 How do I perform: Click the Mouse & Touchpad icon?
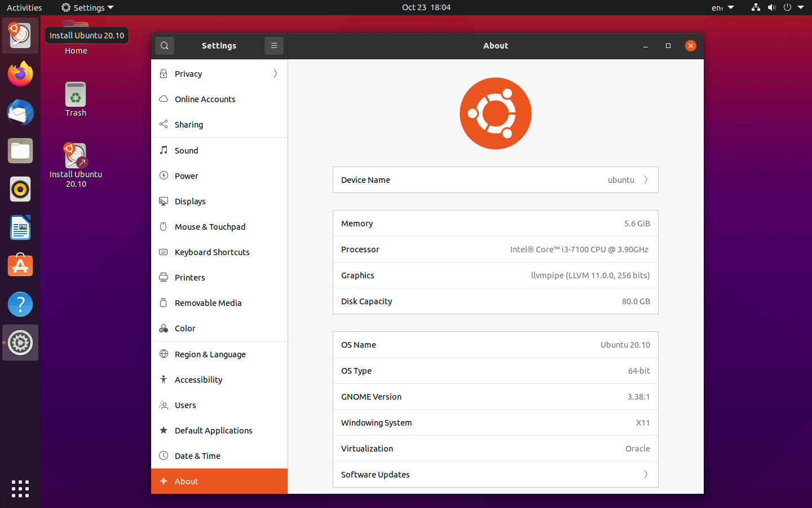tap(164, 226)
